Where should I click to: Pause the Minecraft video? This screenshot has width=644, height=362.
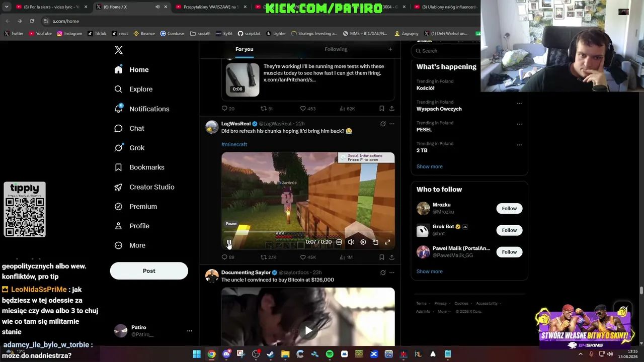(229, 242)
